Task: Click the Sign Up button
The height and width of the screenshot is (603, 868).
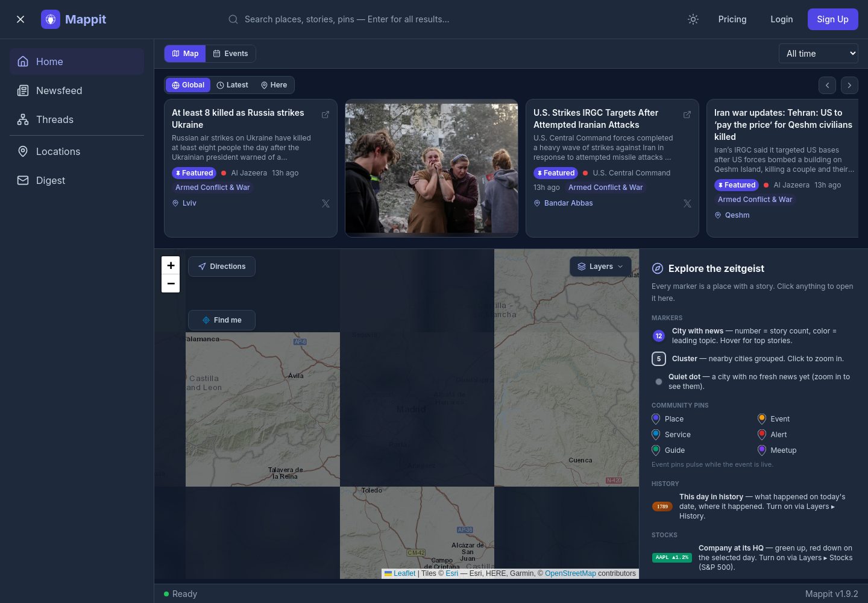Action: [833, 19]
